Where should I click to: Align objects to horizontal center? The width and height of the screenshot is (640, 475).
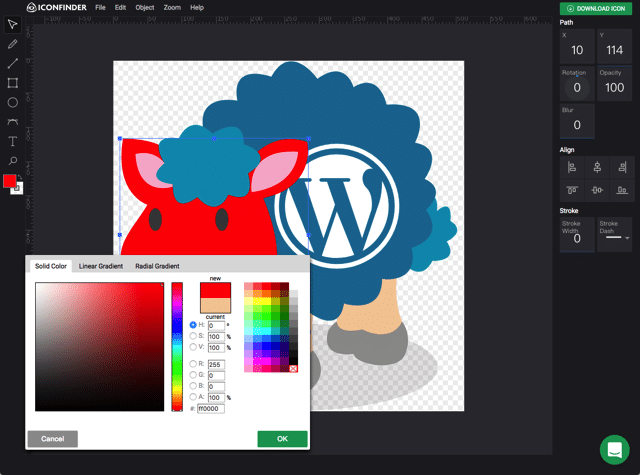[597, 167]
